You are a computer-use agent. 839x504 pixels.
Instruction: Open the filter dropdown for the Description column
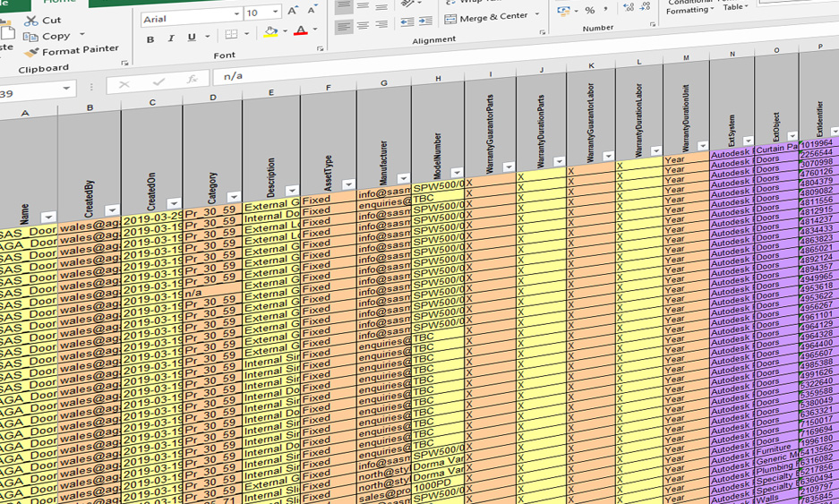tap(292, 191)
